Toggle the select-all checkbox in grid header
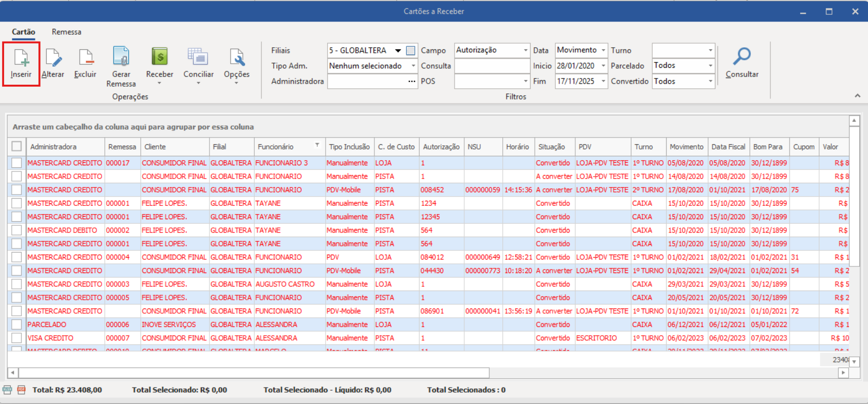868x404 pixels. [17, 146]
